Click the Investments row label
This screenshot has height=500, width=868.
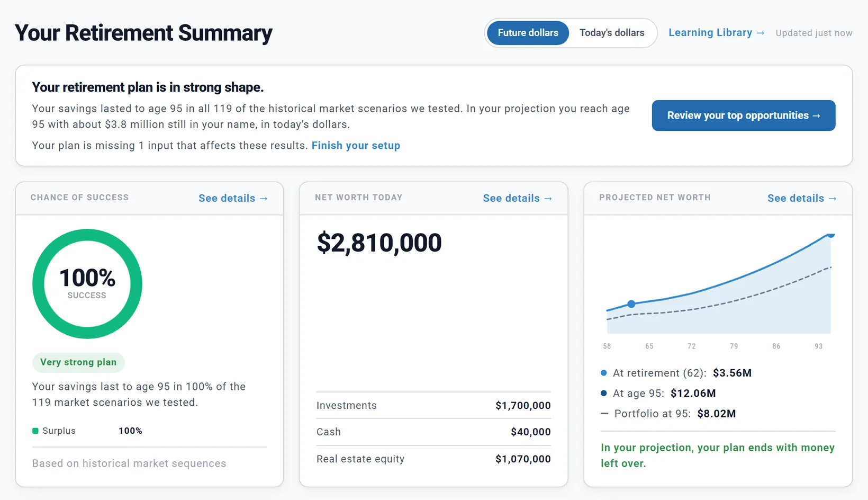pos(347,406)
